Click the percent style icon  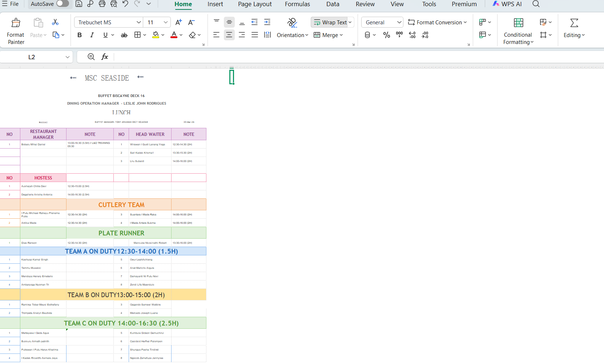tap(387, 35)
